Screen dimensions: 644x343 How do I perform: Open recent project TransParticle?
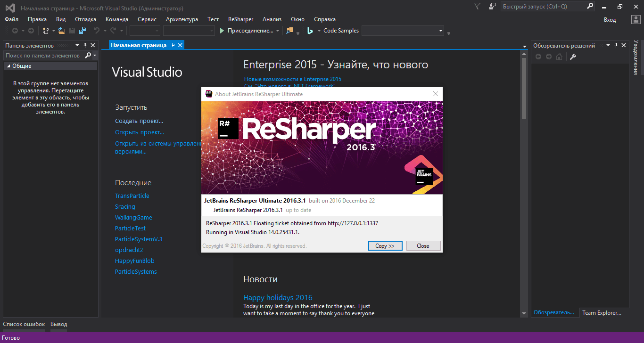[132, 196]
